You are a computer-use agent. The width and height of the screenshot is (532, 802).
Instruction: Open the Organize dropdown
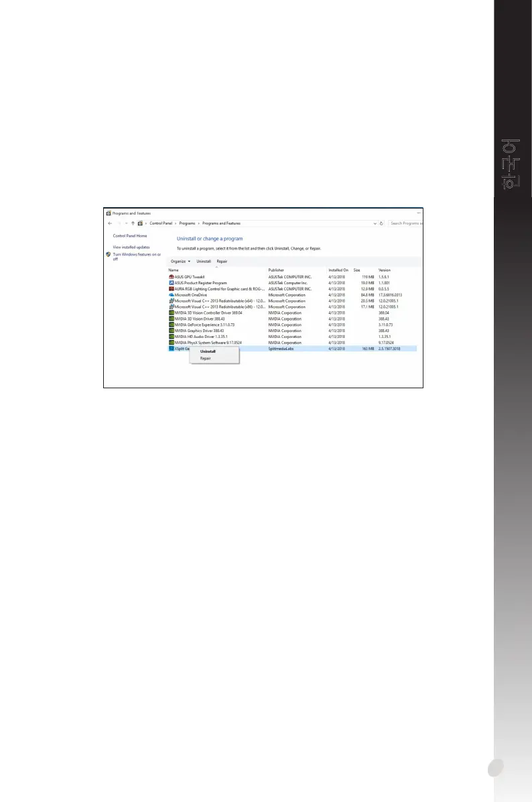180,262
